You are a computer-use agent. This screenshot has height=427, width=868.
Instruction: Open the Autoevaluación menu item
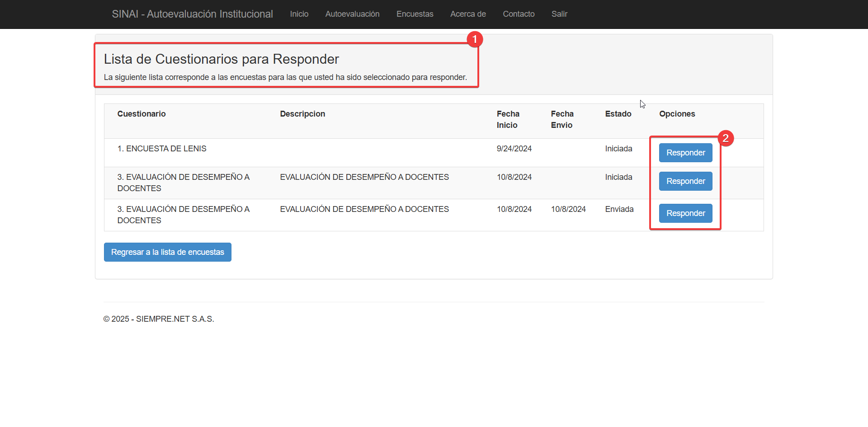[353, 14]
